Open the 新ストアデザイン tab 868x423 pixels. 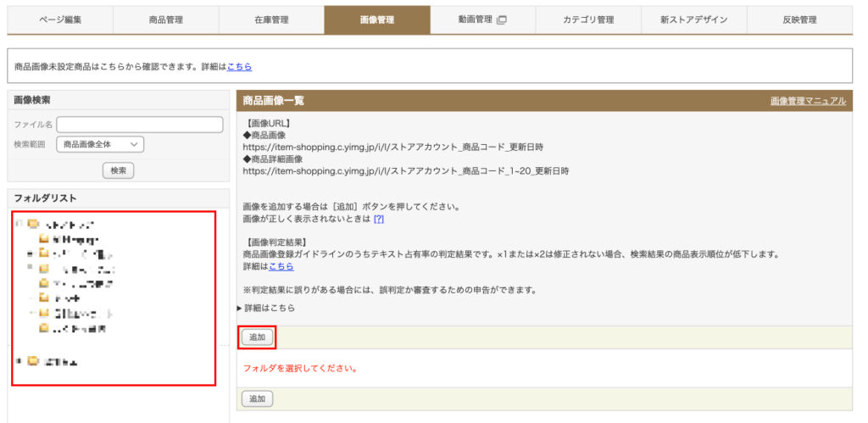[693, 20]
